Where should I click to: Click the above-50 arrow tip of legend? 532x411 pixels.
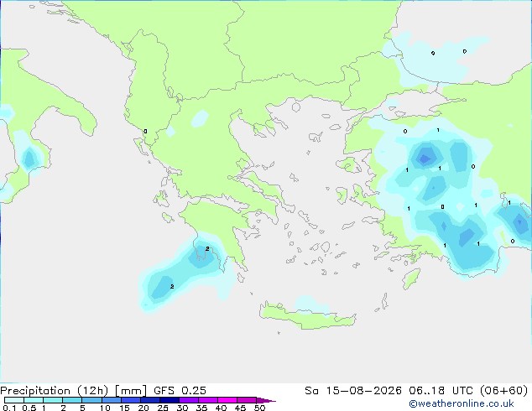pos(266,400)
